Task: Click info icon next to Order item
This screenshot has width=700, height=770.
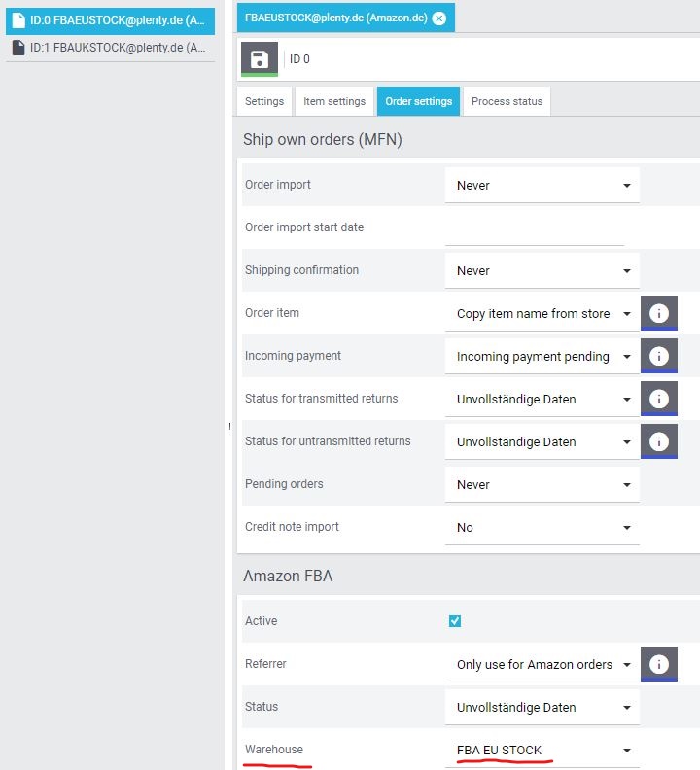Action: pyautogui.click(x=658, y=314)
